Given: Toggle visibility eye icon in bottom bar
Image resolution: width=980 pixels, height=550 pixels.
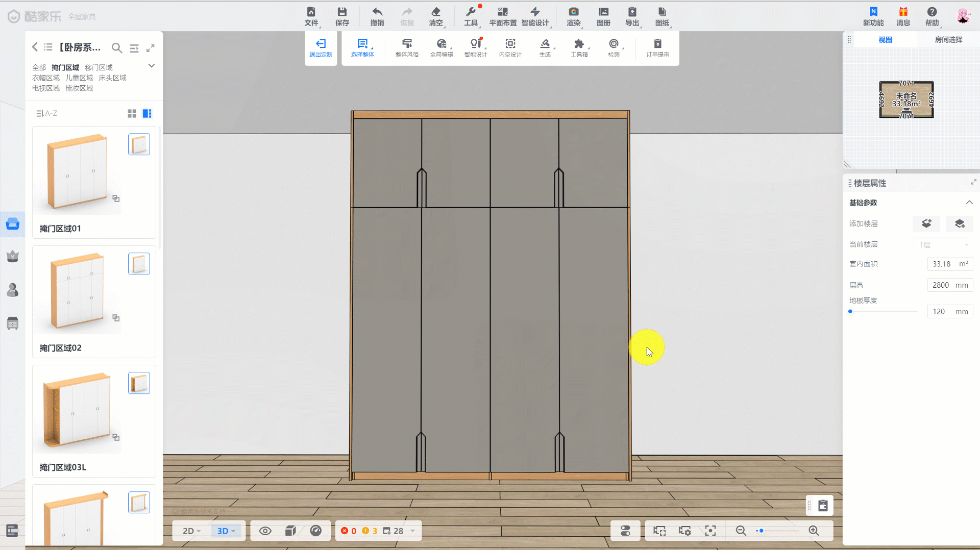Looking at the screenshot, I should tap(265, 531).
